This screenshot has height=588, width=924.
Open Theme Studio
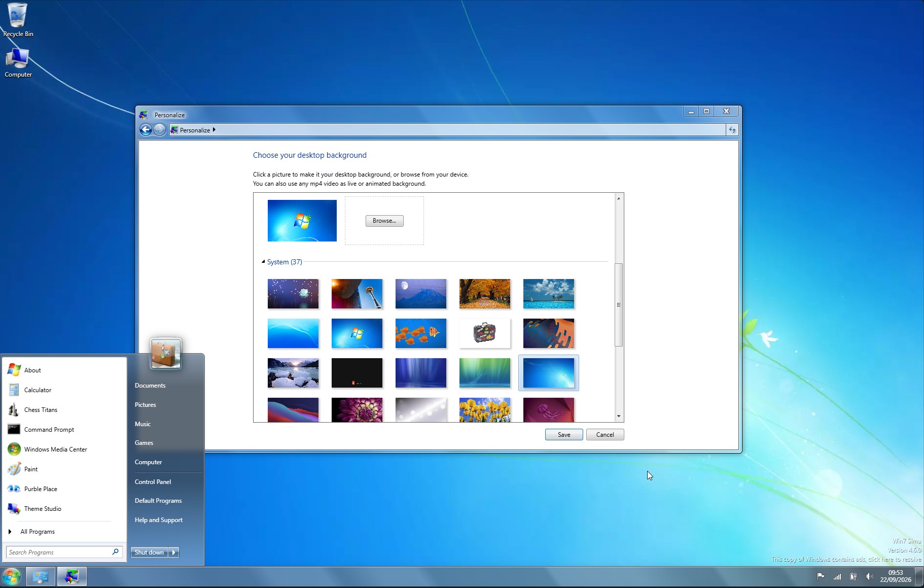coord(43,508)
